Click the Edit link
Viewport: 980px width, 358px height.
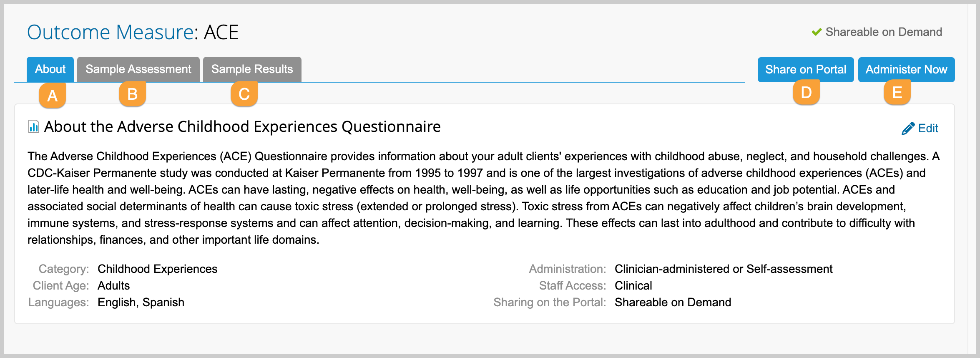tap(928, 129)
